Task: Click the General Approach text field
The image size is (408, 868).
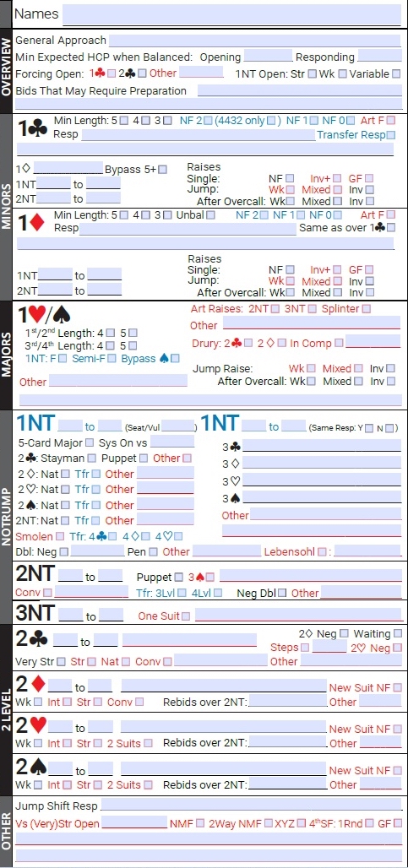Action: click(x=254, y=41)
